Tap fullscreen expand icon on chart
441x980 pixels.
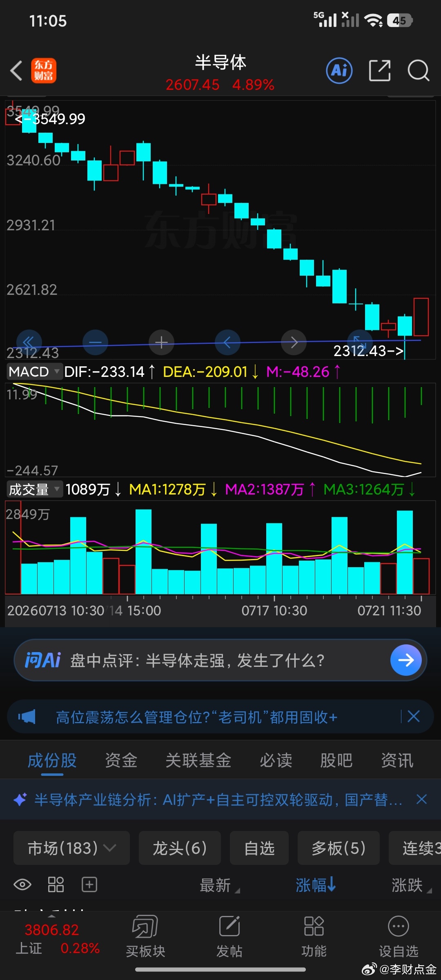point(360,342)
